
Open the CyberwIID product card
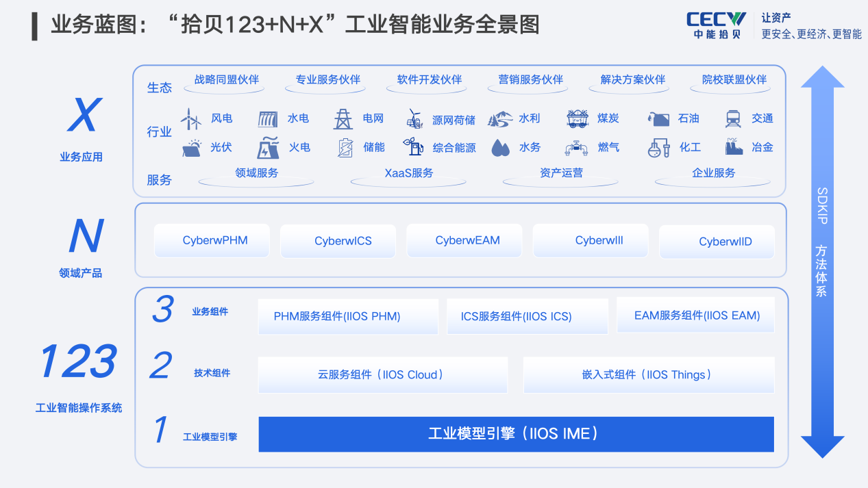(717, 242)
